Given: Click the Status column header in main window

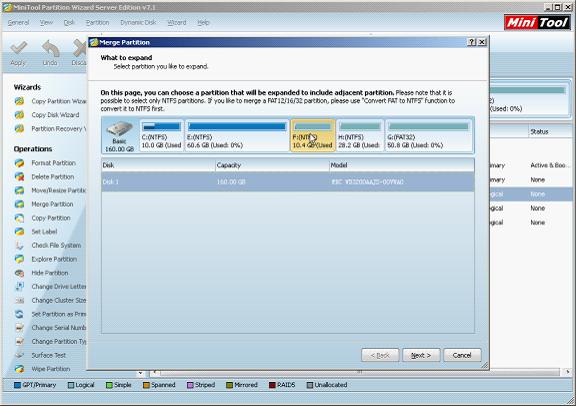Looking at the screenshot, I should [550, 132].
